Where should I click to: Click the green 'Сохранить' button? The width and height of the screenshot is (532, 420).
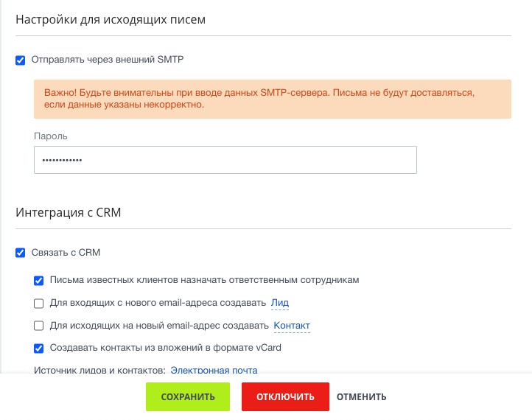pyautogui.click(x=188, y=396)
